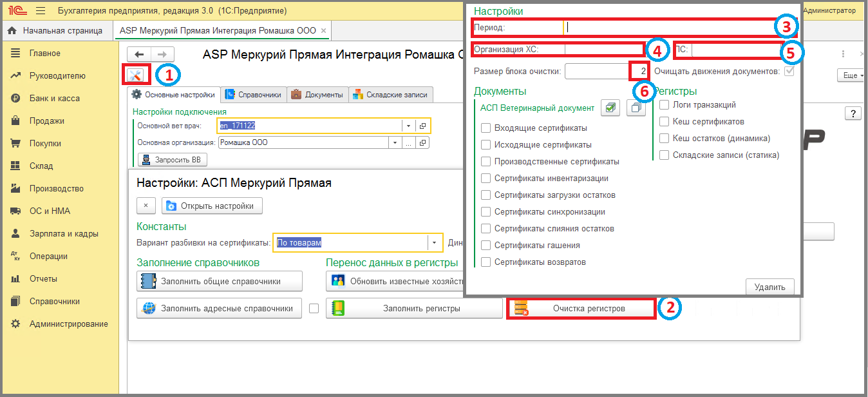This screenshot has width=868, height=397.
Task: Check Сертификаты загрузки остатков
Action: tap(486, 195)
